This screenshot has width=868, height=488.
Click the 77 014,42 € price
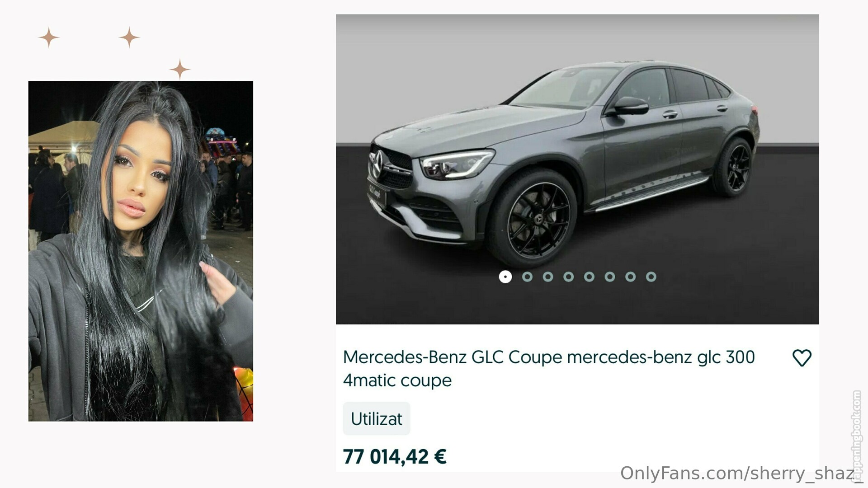[x=395, y=456]
